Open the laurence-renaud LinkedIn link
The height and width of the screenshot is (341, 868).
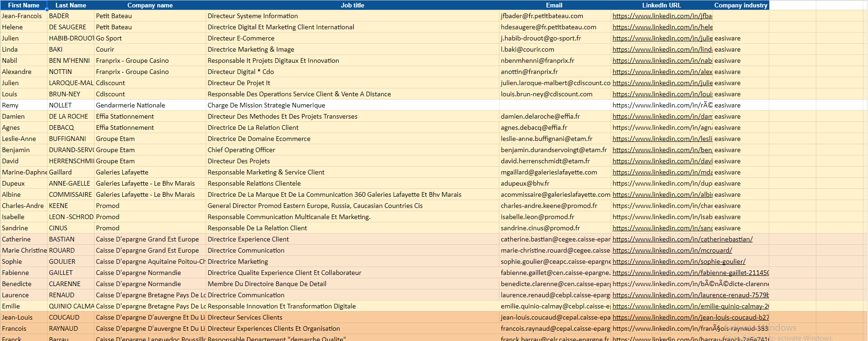point(690,295)
